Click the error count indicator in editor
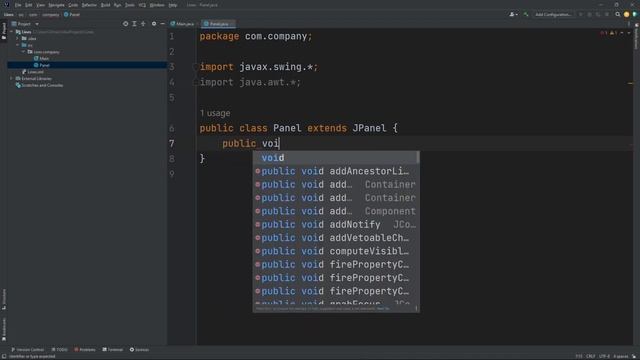Screen dimensions: 640x360 tap(603, 33)
